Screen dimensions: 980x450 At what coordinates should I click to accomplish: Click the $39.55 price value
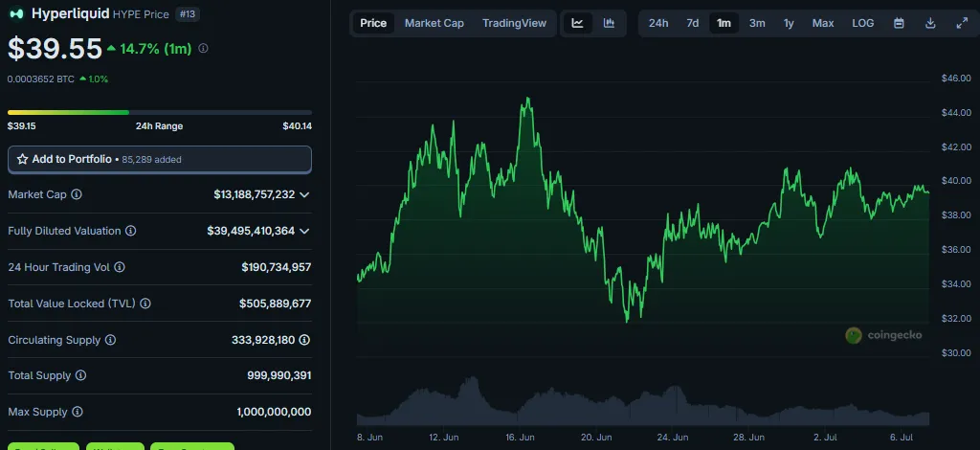pos(55,49)
